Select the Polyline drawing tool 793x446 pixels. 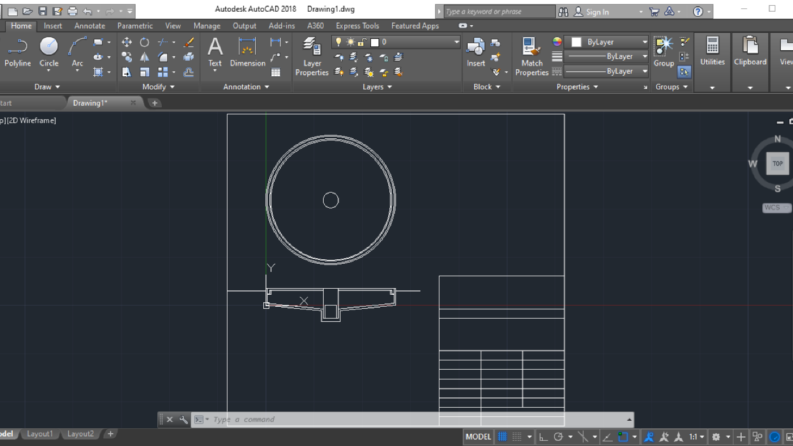click(18, 52)
